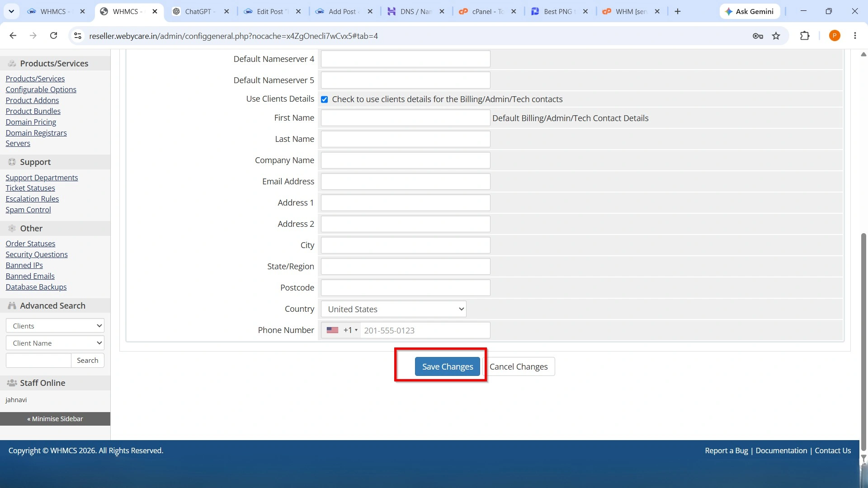Open the tab search chevron
Screen dimensions: 868x488
click(11, 11)
